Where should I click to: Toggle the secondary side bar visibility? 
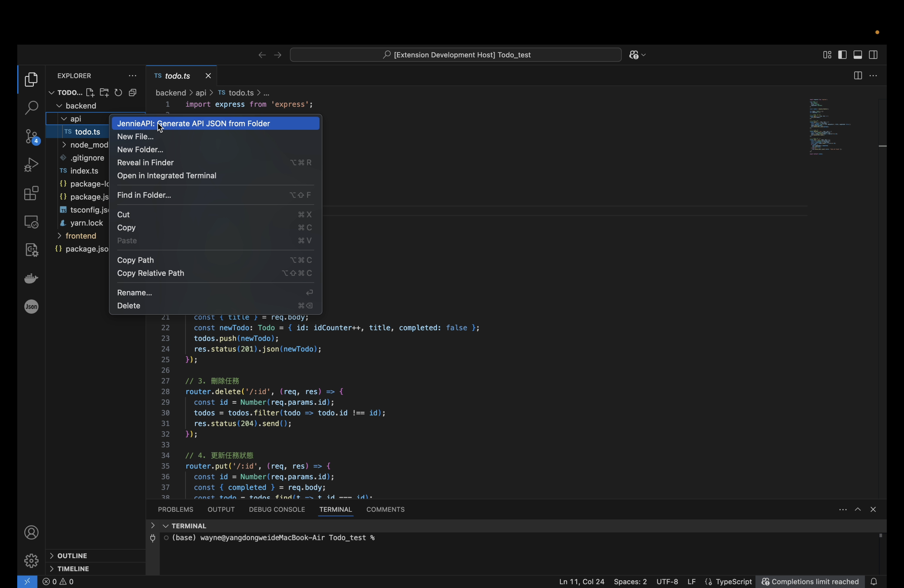(x=873, y=55)
